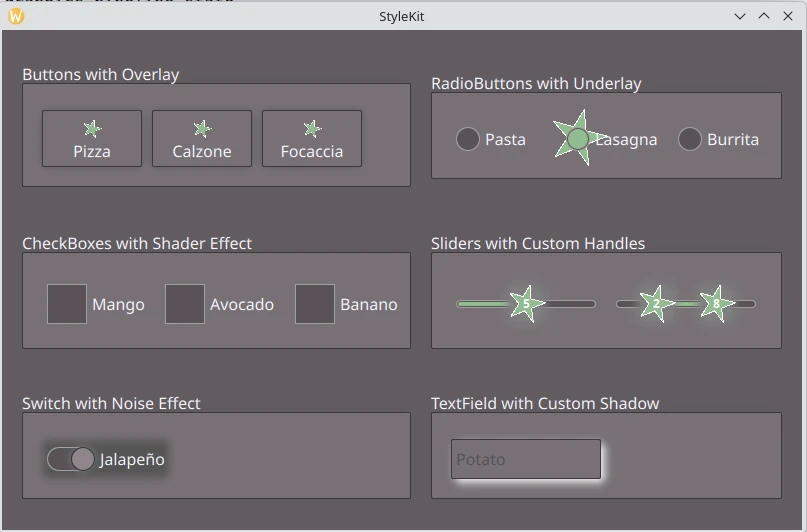Toggle the Jalapeño switch
Screen dimensions: 807x532
tap(71, 459)
